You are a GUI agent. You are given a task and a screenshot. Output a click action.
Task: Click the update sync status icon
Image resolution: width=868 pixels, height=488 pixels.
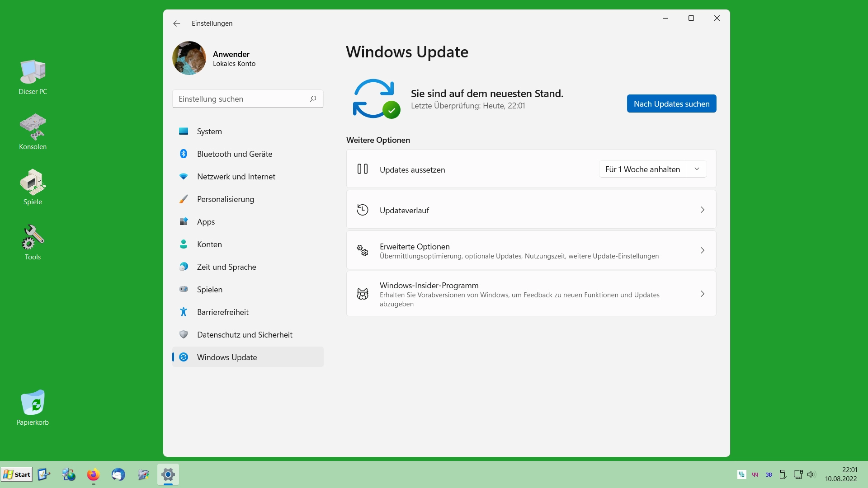[x=376, y=99]
